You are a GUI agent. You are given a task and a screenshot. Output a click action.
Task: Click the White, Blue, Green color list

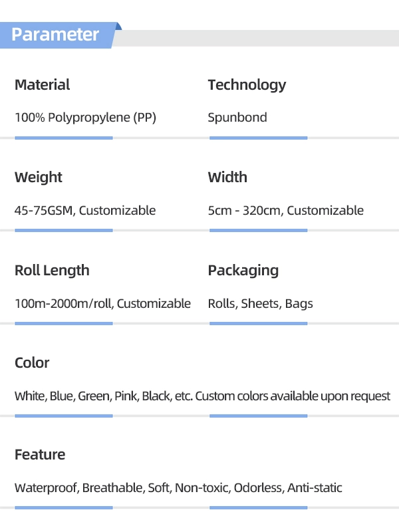202,396
